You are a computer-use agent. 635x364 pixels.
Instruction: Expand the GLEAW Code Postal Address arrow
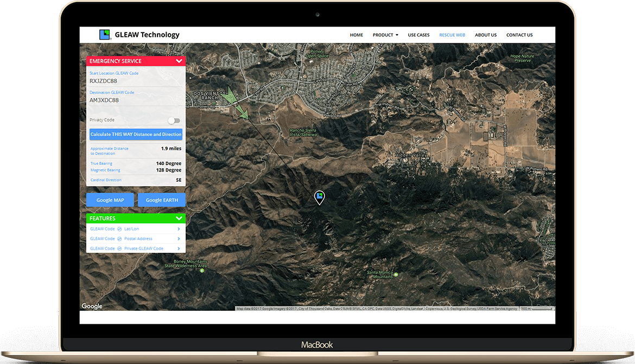point(179,239)
